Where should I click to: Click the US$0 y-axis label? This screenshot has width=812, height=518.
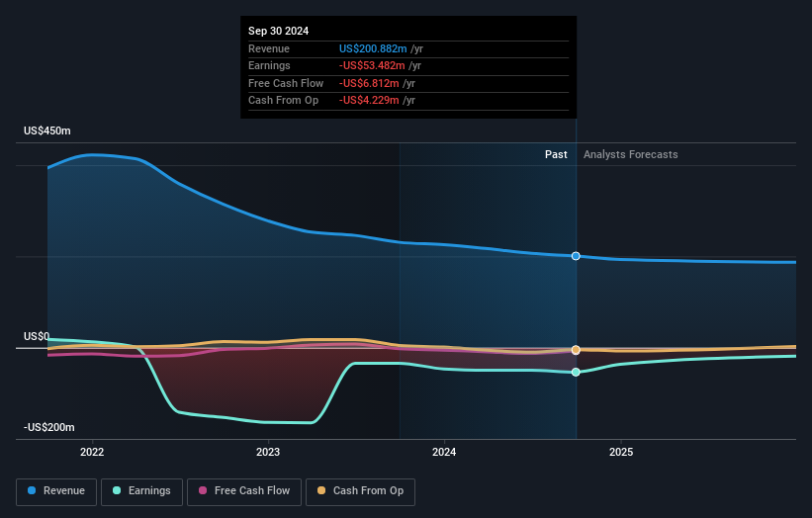(x=37, y=336)
